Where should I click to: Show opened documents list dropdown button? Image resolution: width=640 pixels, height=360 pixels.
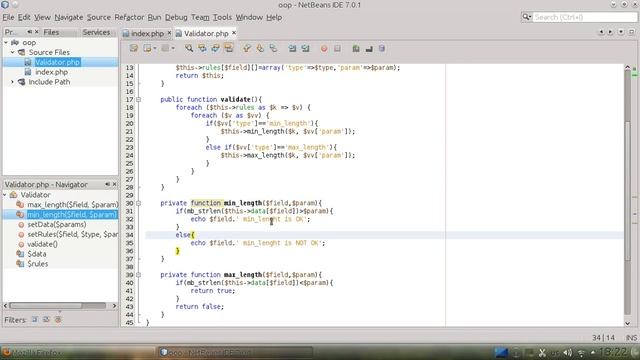pyautogui.click(x=621, y=32)
